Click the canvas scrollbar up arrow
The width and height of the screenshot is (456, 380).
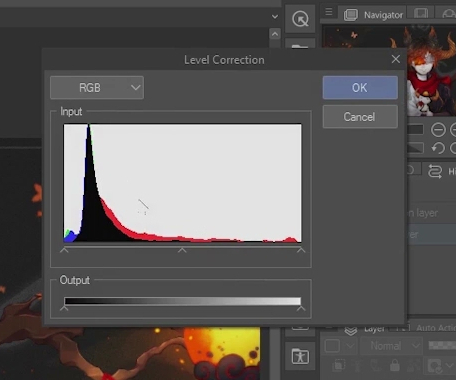click(275, 34)
